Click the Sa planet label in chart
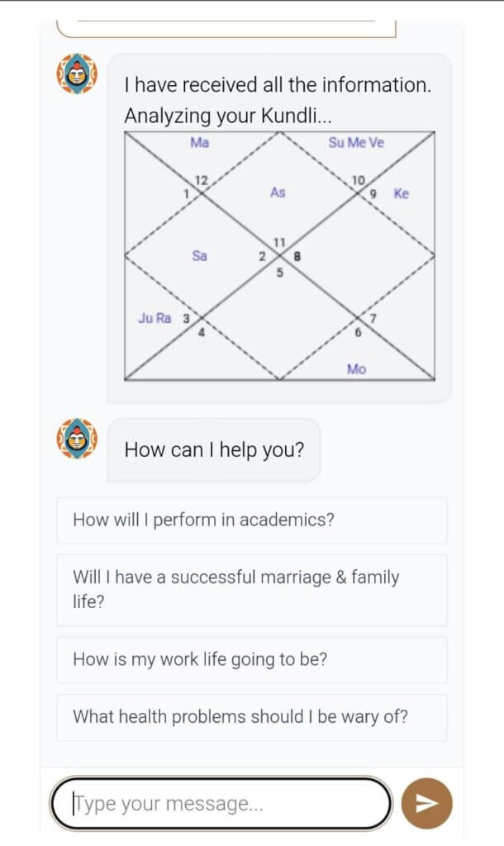504x846 pixels. [x=199, y=255]
